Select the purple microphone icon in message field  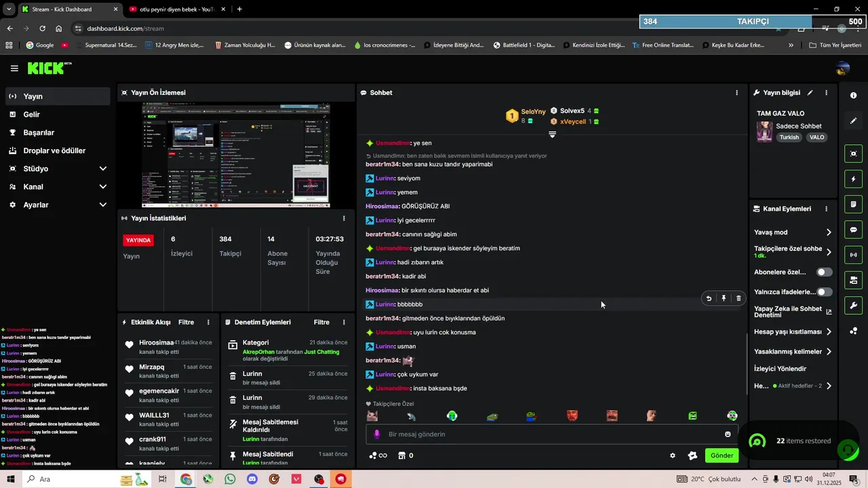tap(377, 434)
